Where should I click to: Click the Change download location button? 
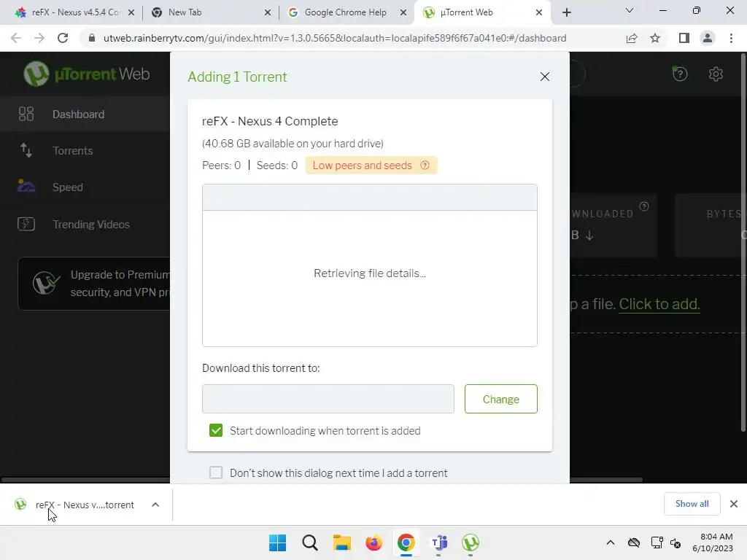[500, 399]
